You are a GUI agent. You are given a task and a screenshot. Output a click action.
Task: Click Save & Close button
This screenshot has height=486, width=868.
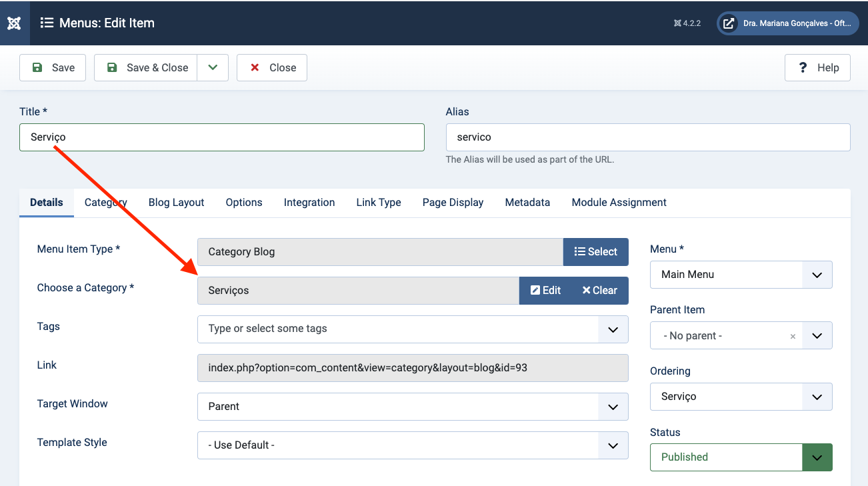(x=146, y=67)
